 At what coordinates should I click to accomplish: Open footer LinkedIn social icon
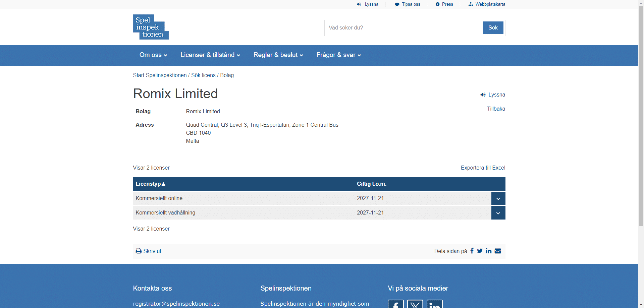pyautogui.click(x=435, y=304)
